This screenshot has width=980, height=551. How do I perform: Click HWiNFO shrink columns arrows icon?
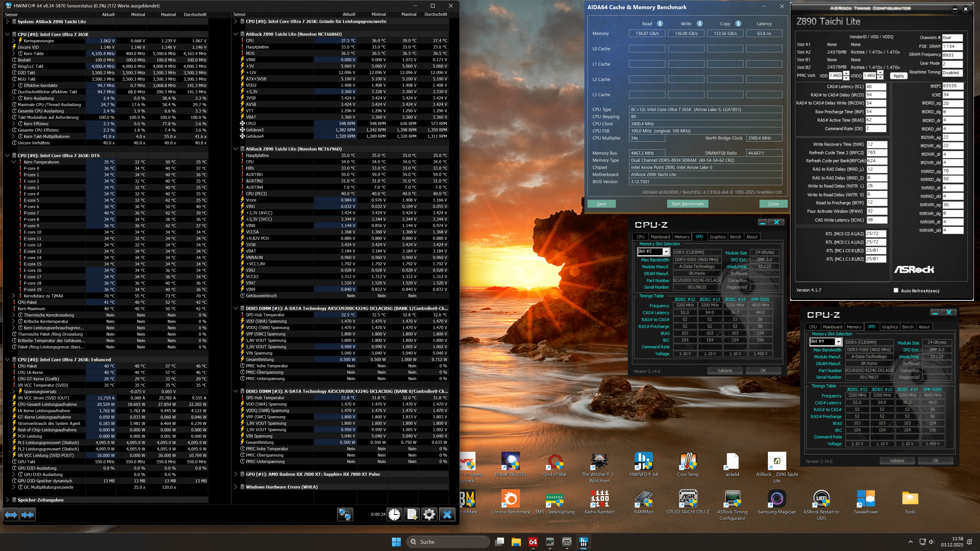tap(28, 515)
